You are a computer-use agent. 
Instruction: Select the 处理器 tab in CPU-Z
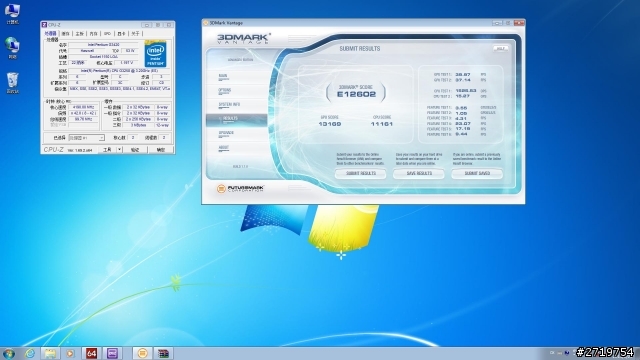[x=51, y=33]
